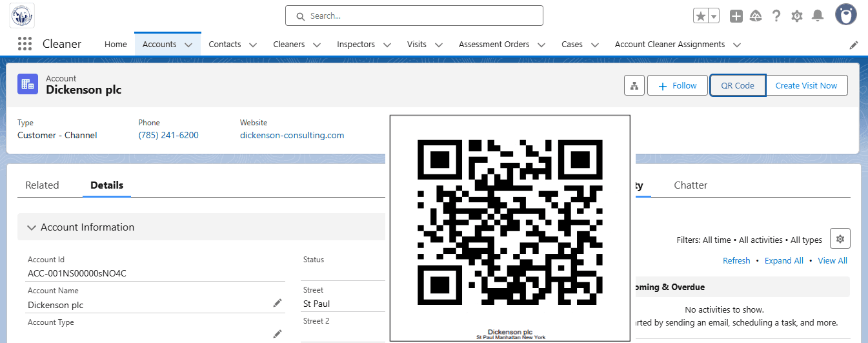Expand the Contacts tab dropdown chevron
This screenshot has width=868, height=343.
coord(253,45)
